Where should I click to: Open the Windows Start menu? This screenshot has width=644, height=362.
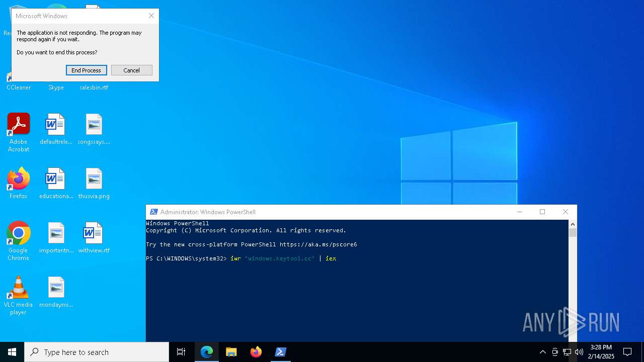12,352
